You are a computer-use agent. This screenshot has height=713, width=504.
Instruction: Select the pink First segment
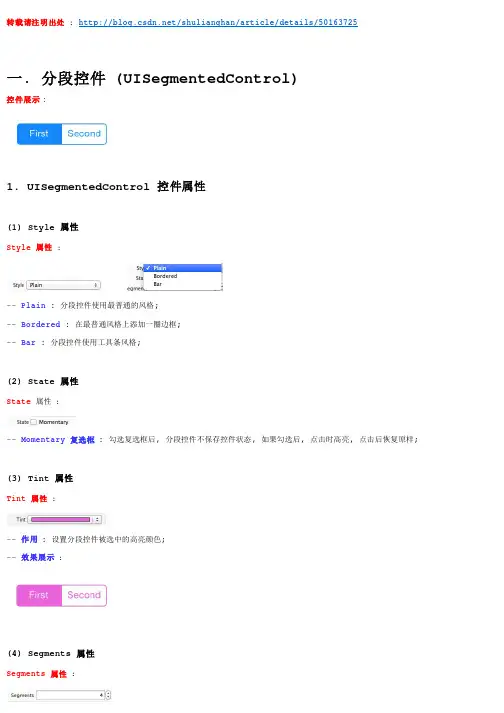coord(39,595)
